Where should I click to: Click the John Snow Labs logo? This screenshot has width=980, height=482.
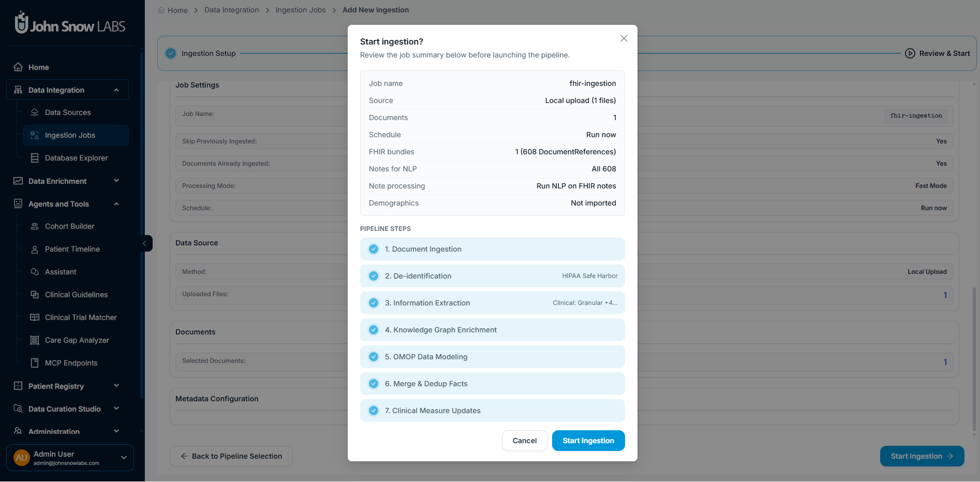70,23
